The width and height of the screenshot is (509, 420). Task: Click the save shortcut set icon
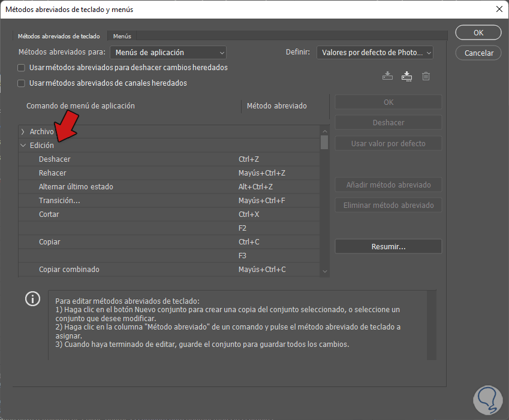tap(387, 76)
